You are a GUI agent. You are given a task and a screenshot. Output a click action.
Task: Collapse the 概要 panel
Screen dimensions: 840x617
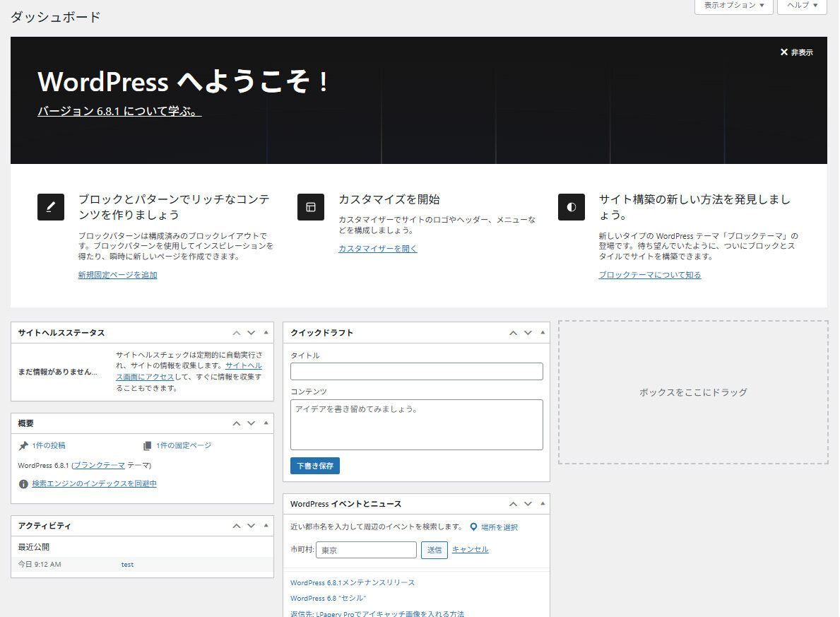266,423
